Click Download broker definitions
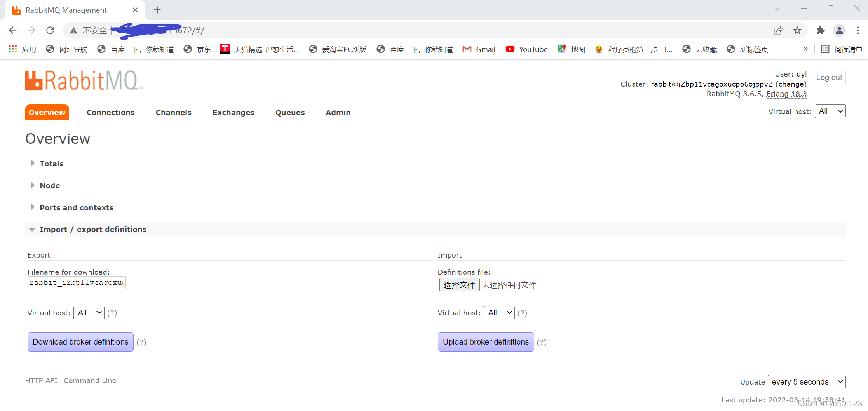 (80, 342)
